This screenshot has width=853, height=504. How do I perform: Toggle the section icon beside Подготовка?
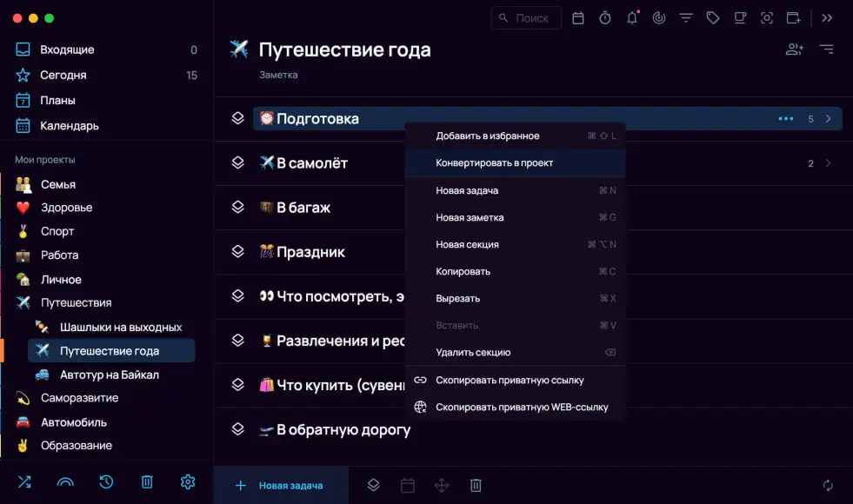coord(237,118)
